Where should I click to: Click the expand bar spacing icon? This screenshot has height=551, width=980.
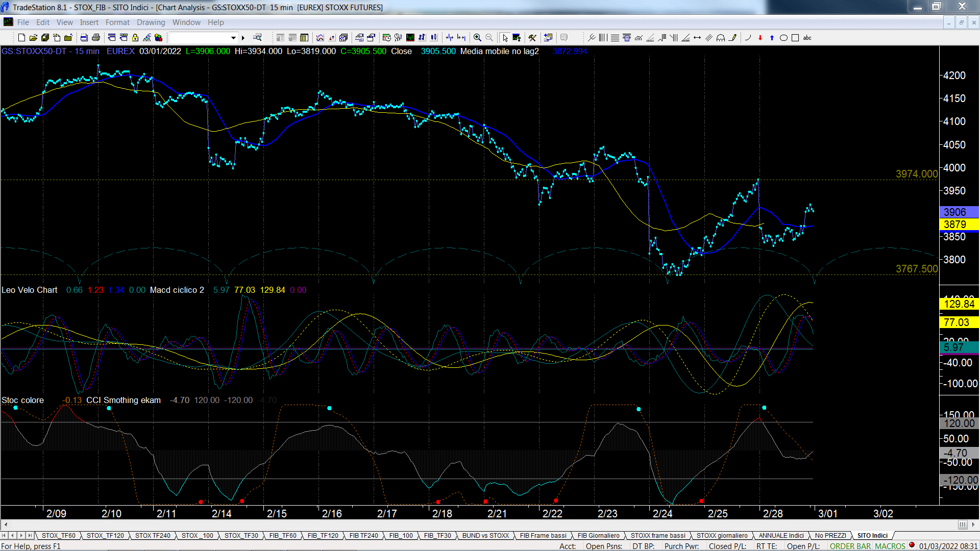[461, 38]
